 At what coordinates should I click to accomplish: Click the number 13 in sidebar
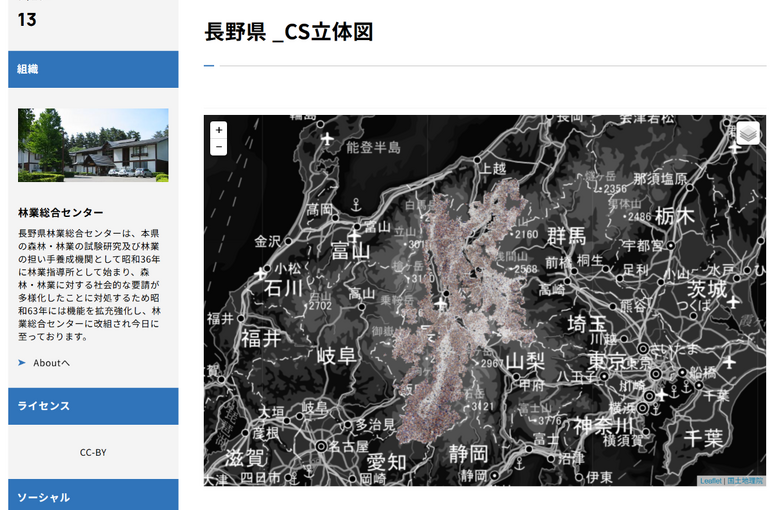(x=27, y=20)
